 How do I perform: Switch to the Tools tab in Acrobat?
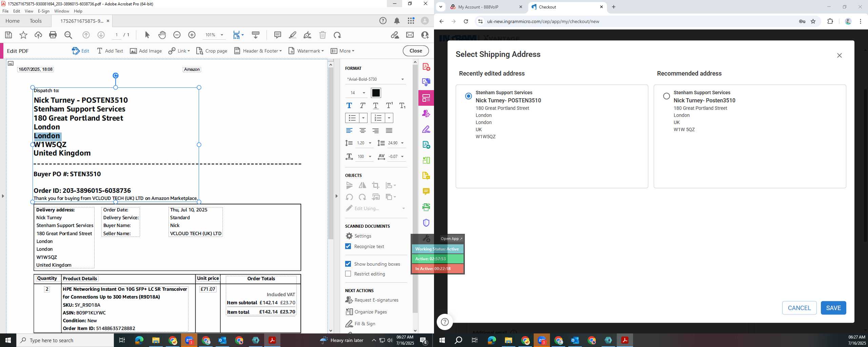[36, 21]
